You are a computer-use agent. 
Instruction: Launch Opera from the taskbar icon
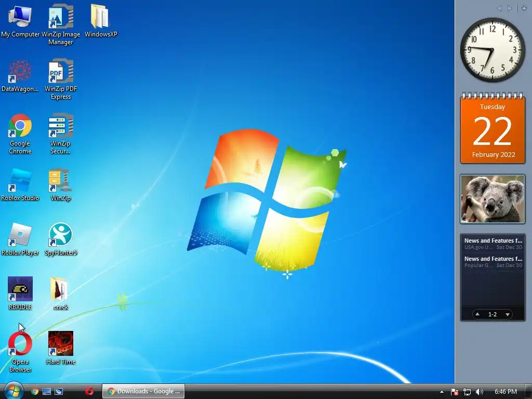(89, 391)
